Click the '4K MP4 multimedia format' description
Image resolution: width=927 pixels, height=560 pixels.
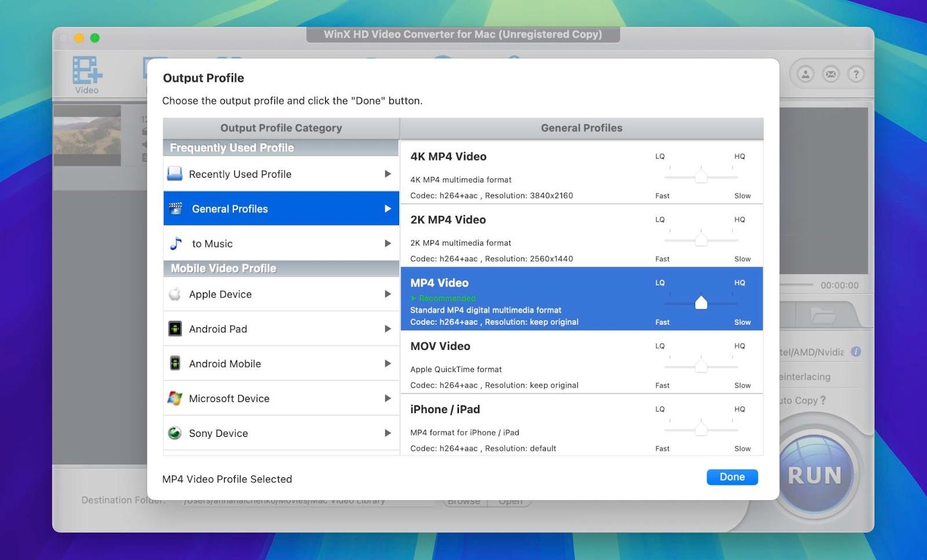click(x=461, y=180)
